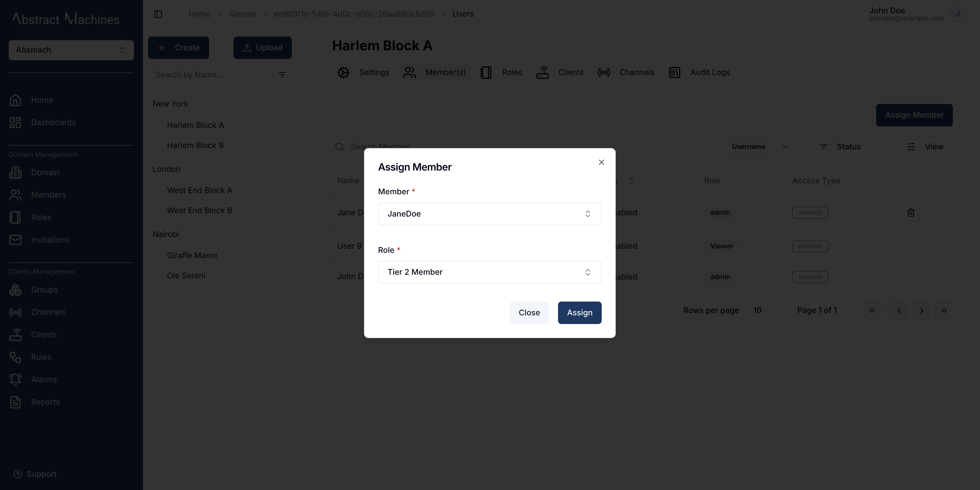Switch to the Channels tab
The height and width of the screenshot is (490, 980).
tap(626, 72)
